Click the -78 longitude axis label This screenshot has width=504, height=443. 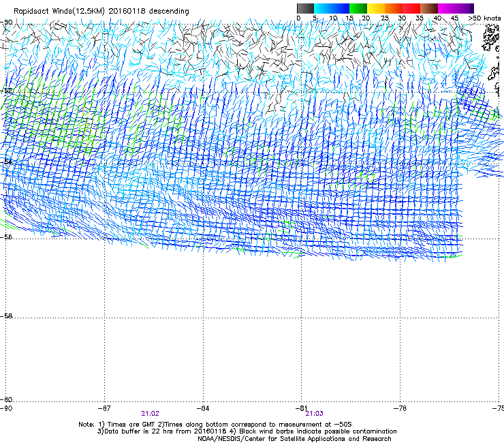(400, 408)
